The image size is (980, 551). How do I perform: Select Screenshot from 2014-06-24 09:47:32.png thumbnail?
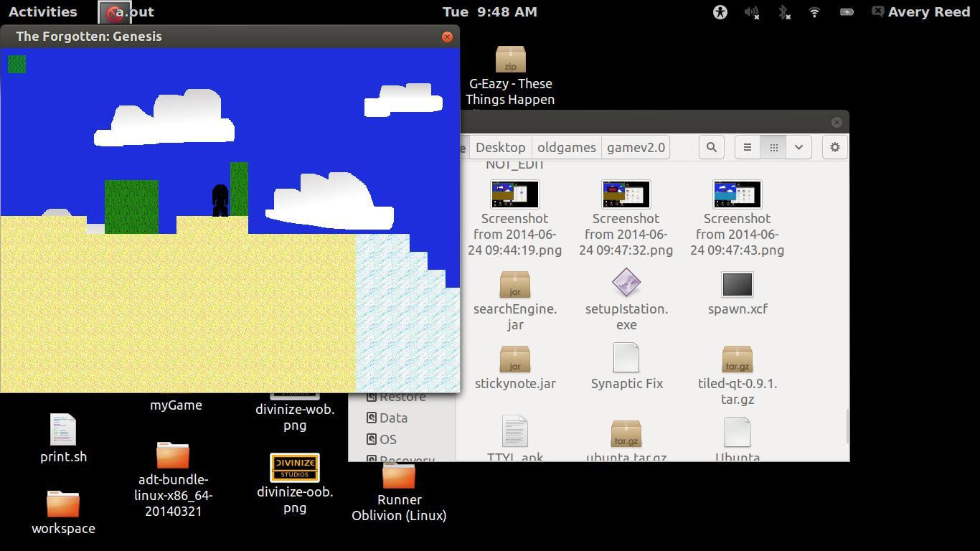[x=626, y=194]
